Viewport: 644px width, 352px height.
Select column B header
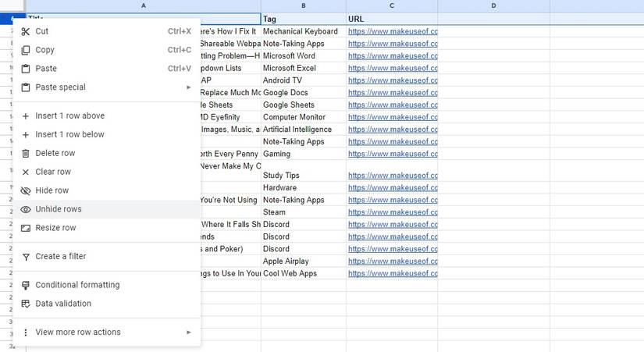pos(304,5)
